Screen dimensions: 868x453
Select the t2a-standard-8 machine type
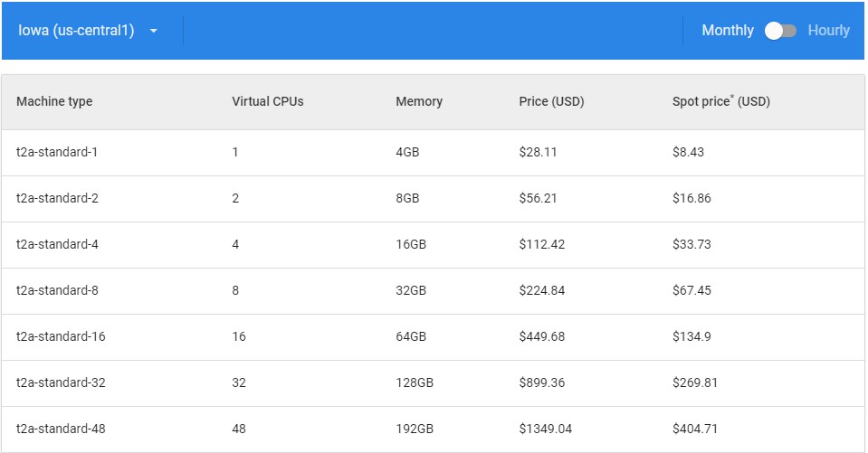click(x=57, y=290)
